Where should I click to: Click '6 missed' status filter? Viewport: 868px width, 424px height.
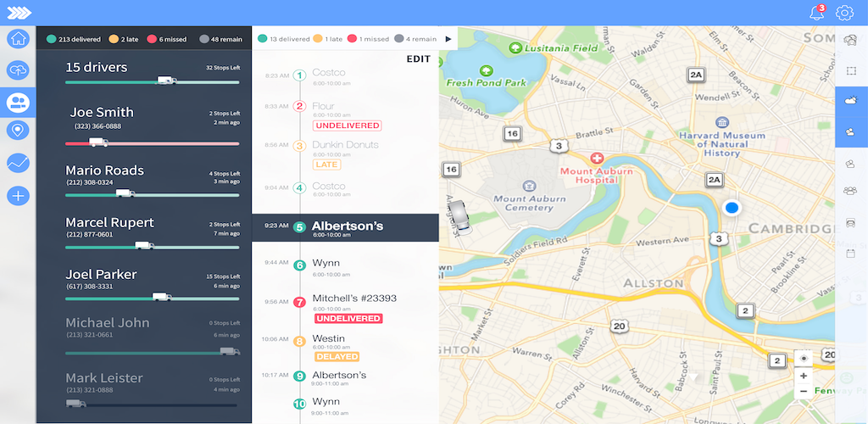click(167, 39)
